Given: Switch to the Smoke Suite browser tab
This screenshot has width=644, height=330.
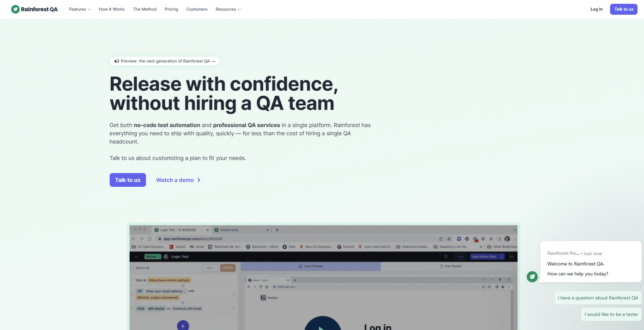Looking at the screenshot, I should coord(229,230).
